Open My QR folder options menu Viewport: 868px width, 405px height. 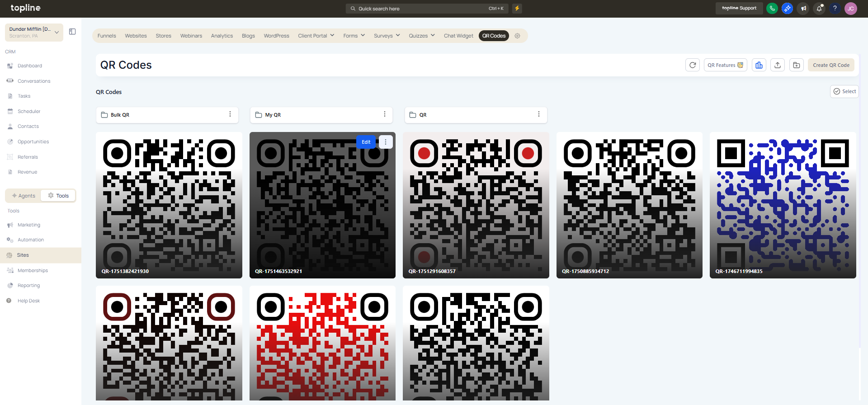click(385, 114)
